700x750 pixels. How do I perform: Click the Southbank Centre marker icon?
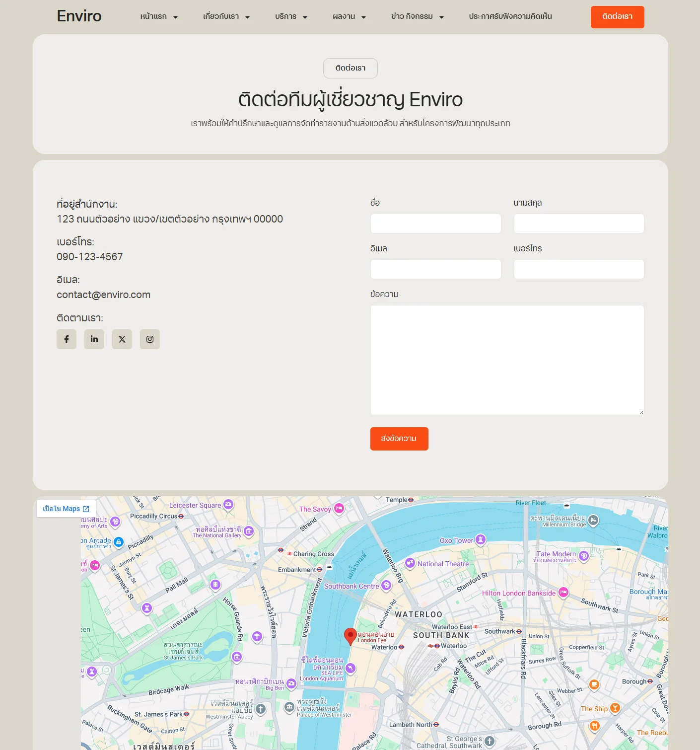(386, 586)
